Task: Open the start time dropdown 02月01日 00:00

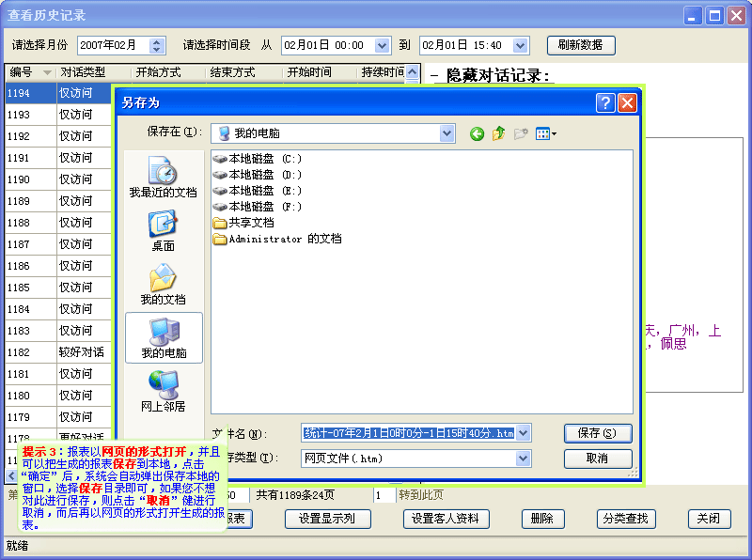Action: (382, 45)
